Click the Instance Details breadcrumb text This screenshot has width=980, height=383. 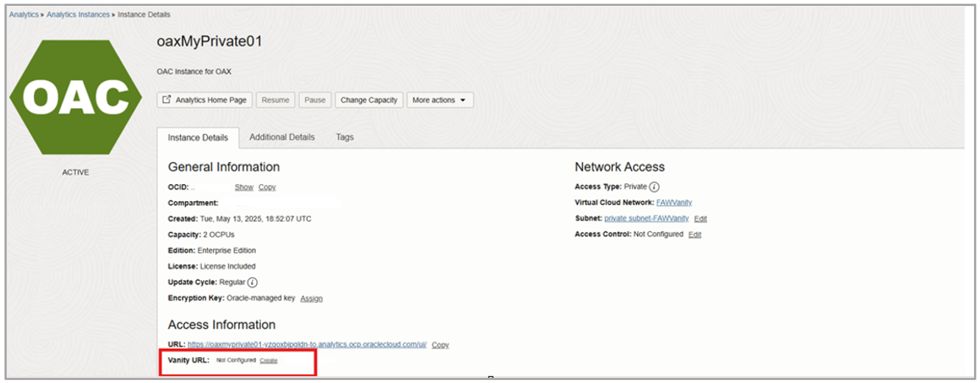pyautogui.click(x=144, y=15)
